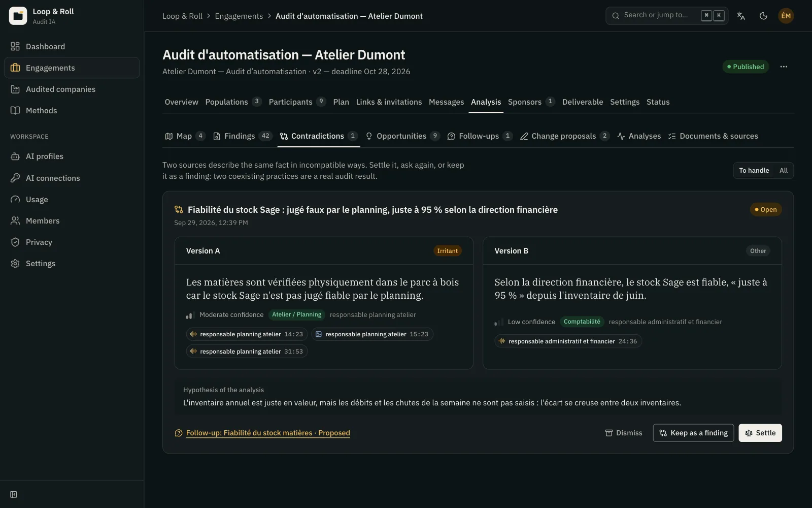This screenshot has height=508, width=812.
Task: Open AI profiles in the workspace section
Action: [72, 156]
